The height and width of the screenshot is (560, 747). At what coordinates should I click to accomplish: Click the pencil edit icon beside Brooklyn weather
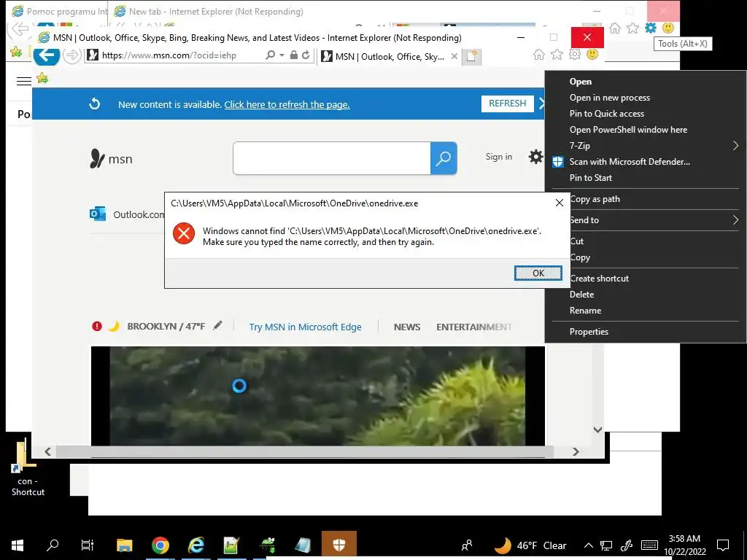click(217, 326)
